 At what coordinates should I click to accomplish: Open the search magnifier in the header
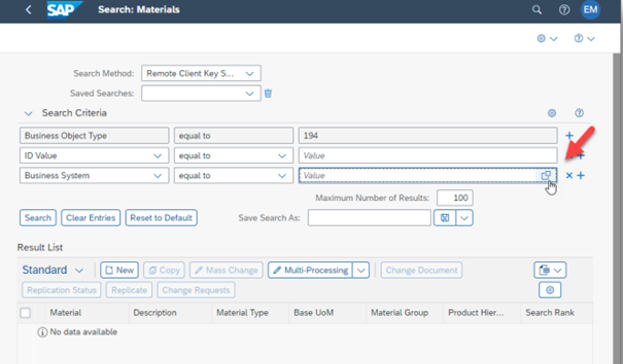(x=536, y=10)
